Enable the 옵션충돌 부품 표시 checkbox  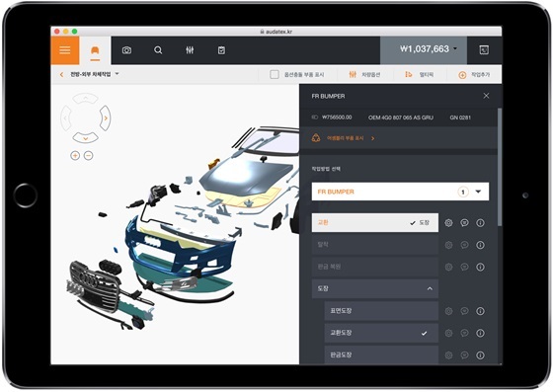tap(275, 74)
